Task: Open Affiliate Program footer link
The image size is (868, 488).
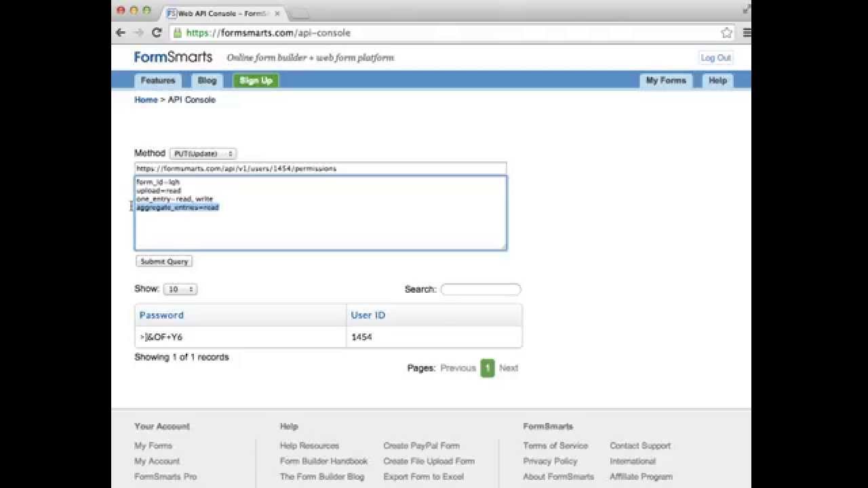Action: tap(641, 476)
